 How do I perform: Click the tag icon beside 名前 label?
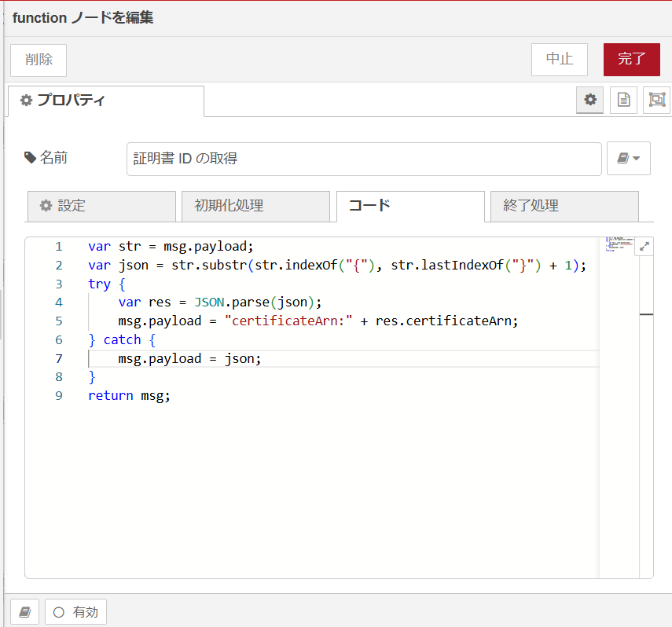click(30, 158)
